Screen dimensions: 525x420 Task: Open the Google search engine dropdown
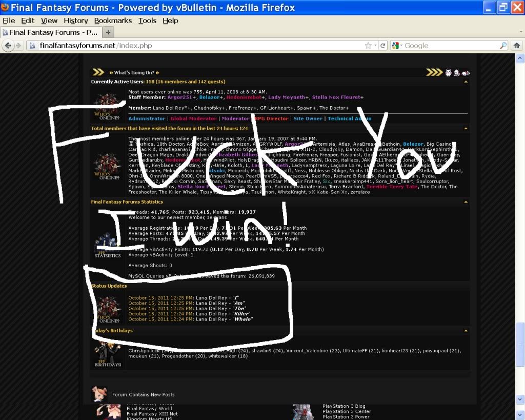click(398, 46)
